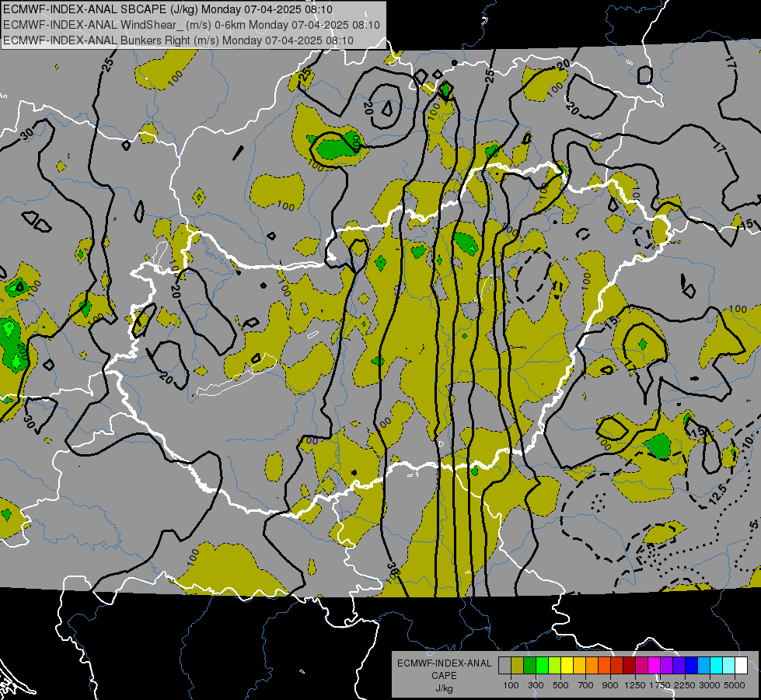Screen dimensions: 761x700
Task: Select the dark green legend swatch
Action: (529, 666)
